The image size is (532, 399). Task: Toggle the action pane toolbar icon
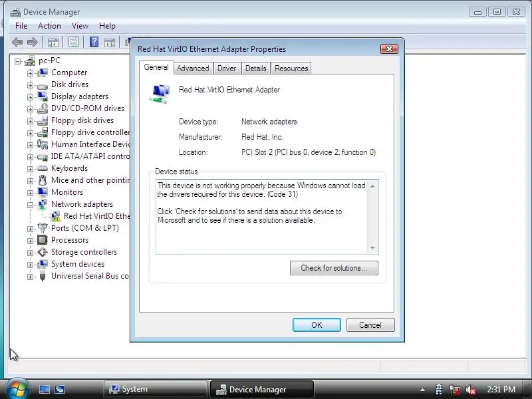[x=110, y=43]
